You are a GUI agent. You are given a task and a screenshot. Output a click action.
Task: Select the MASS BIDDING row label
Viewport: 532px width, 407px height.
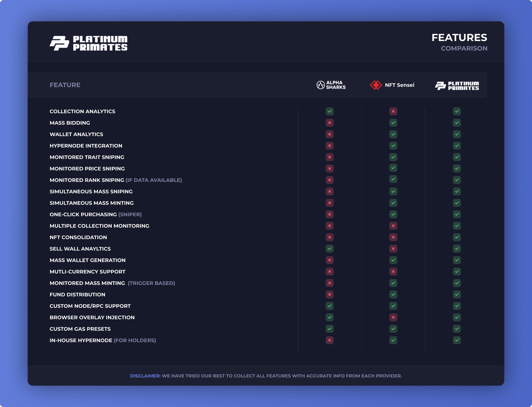click(70, 123)
